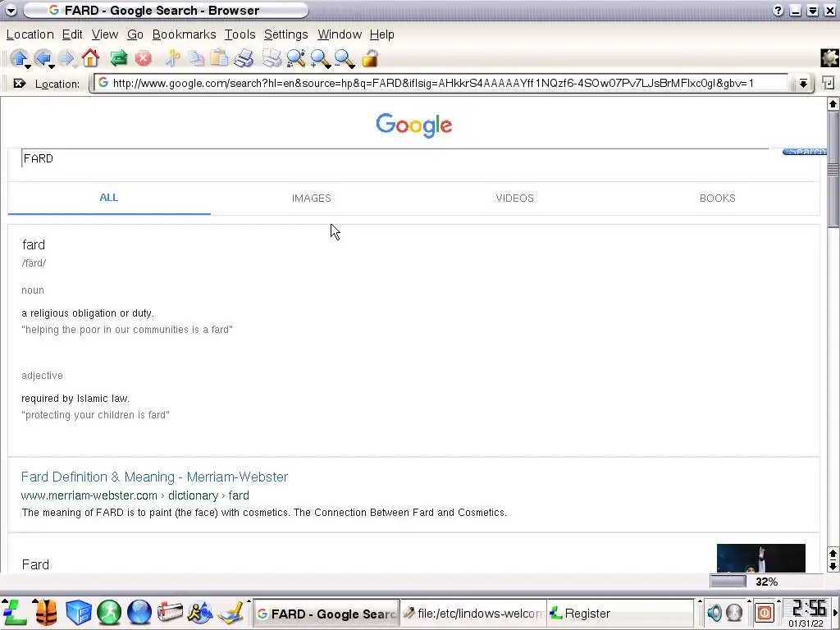Open Up button history dropdown arrow
The height and width of the screenshot is (630, 840).
pos(27,66)
